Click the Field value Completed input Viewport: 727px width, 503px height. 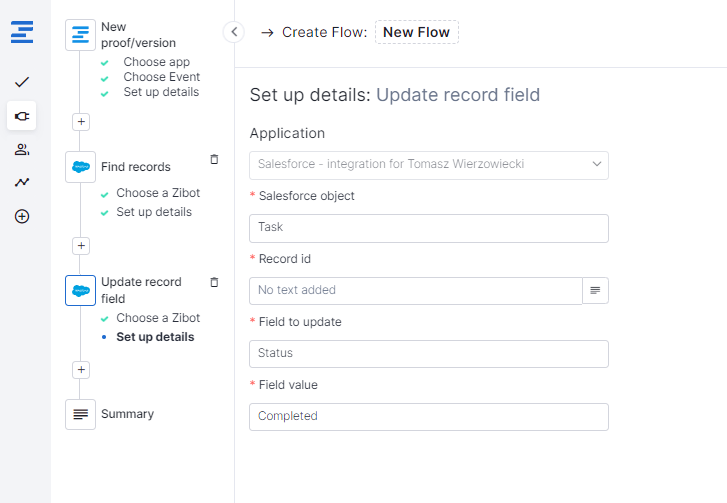pos(429,417)
